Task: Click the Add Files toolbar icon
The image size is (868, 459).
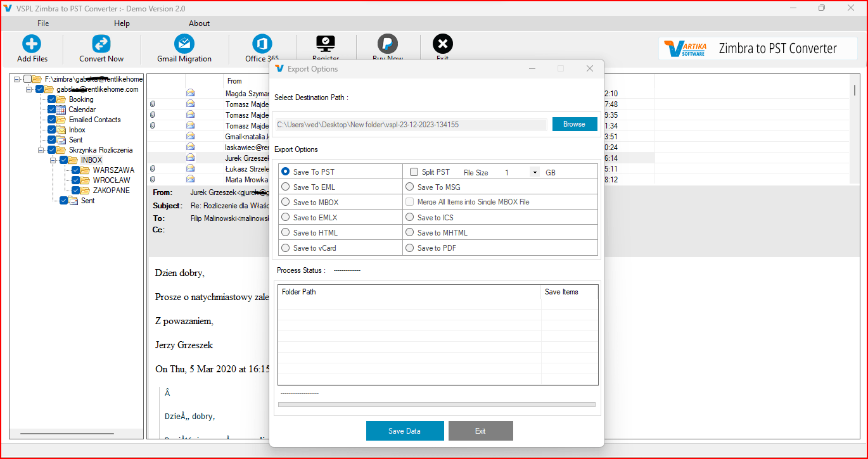Action: coord(32,44)
